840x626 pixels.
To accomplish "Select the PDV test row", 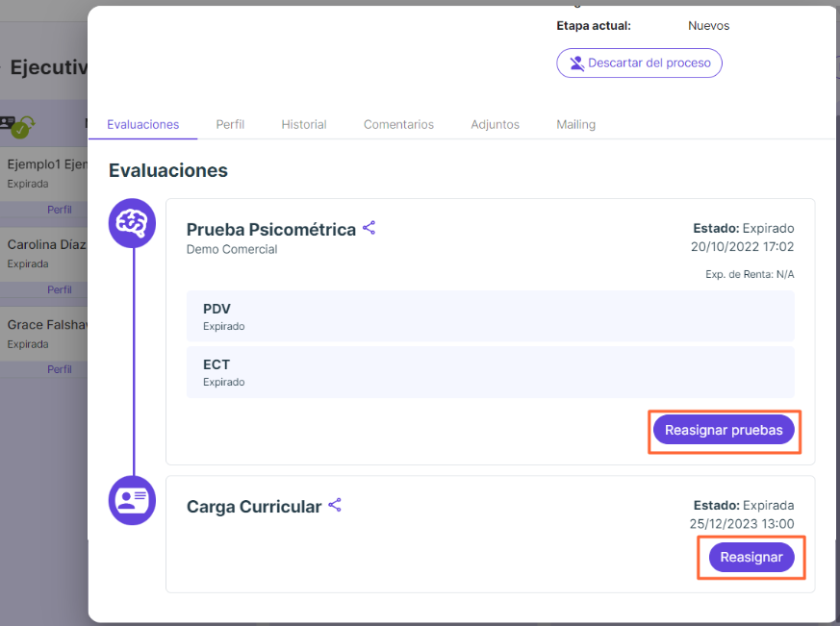I will click(490, 316).
